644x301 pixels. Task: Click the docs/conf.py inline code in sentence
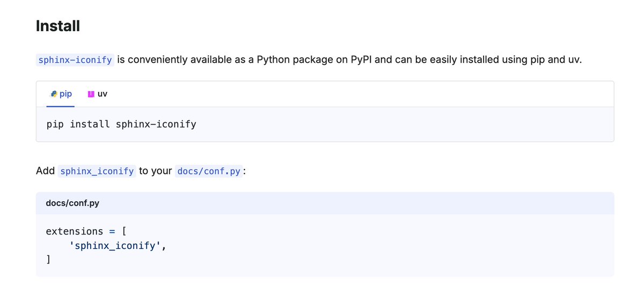(x=209, y=171)
